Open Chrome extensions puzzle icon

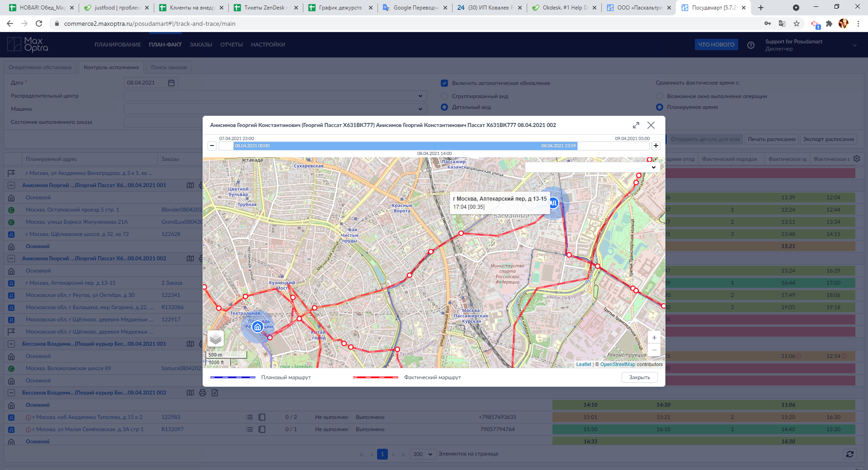click(x=829, y=23)
